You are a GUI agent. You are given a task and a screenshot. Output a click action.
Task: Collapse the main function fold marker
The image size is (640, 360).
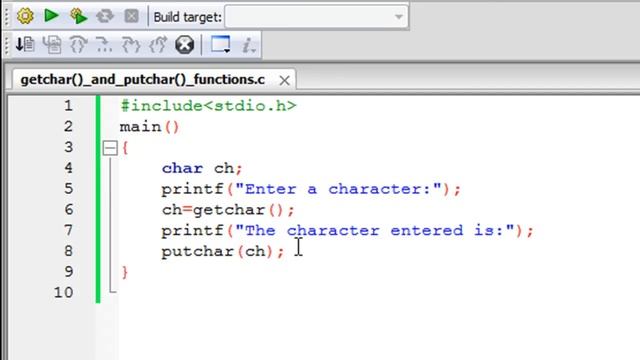(x=110, y=148)
